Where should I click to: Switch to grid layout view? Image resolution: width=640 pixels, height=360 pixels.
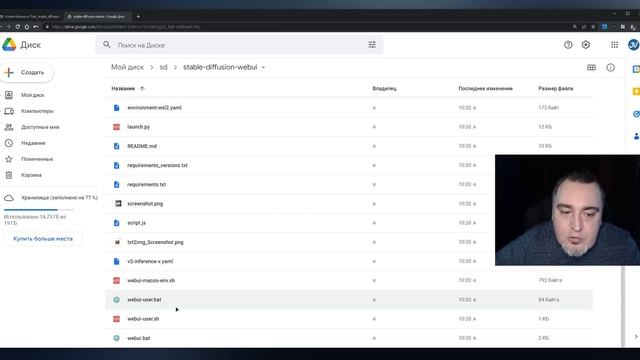(591, 67)
